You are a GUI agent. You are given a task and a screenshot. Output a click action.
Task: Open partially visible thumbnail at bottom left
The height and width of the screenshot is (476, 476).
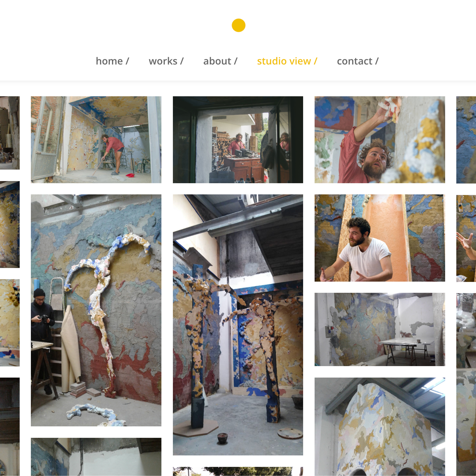pyautogui.click(x=96, y=457)
